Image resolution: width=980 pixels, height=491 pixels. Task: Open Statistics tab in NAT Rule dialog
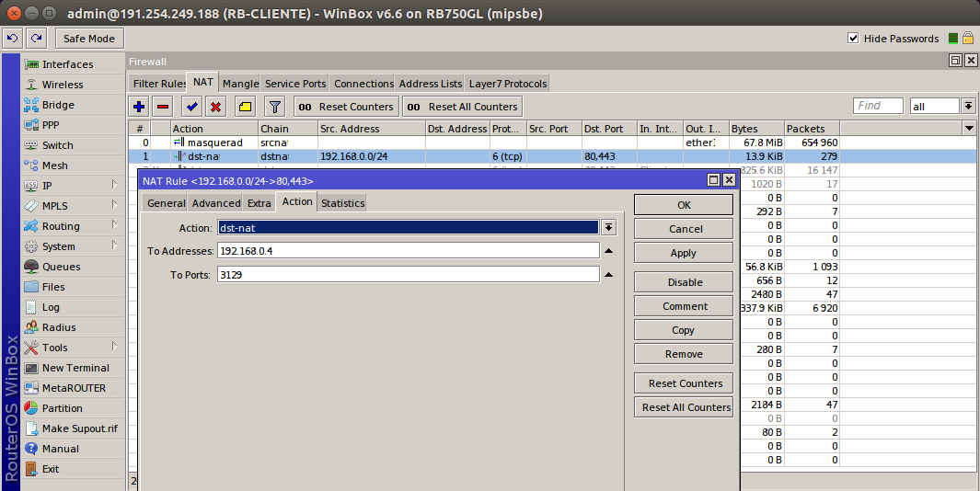click(x=342, y=203)
